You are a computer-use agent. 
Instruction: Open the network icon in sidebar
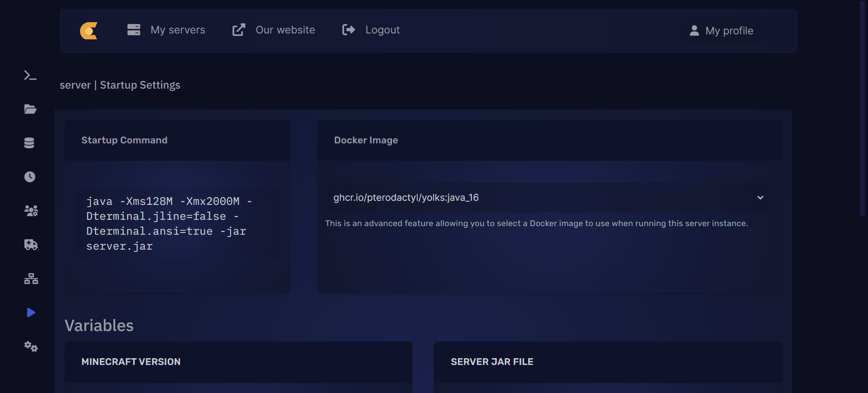pos(31,279)
